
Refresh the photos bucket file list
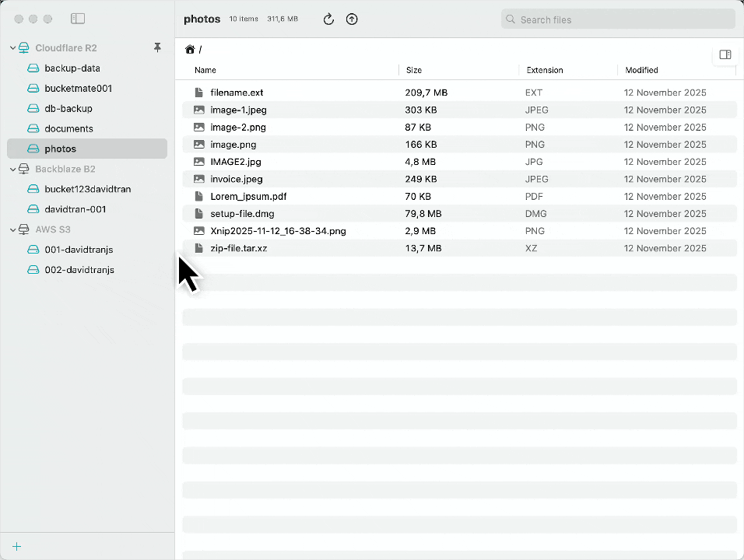328,19
